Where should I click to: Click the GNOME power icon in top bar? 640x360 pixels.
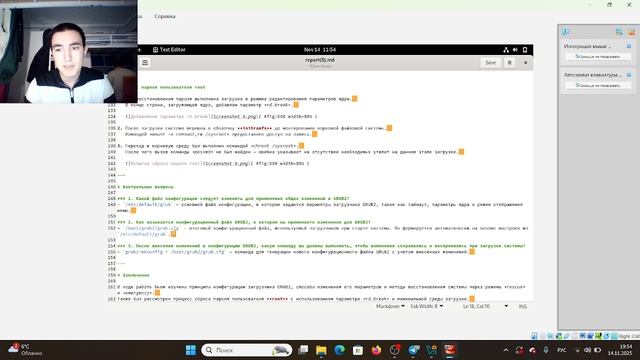[x=525, y=50]
